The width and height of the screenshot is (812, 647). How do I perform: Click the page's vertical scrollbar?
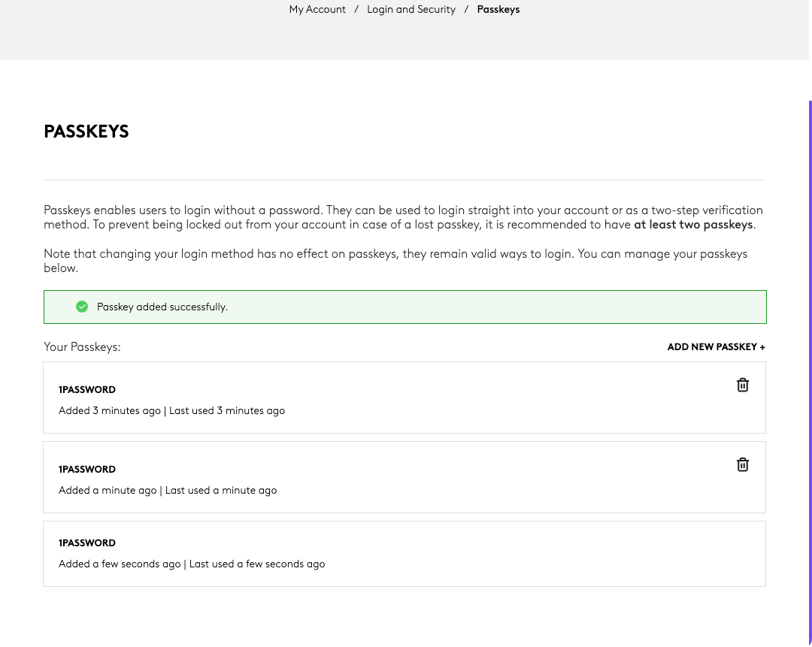pos(810,373)
